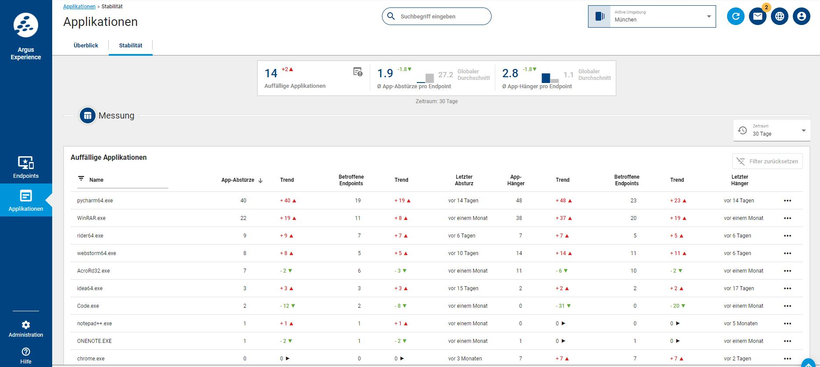Open the user profile icon
Screen dimensions: 820x367
pos(801,17)
